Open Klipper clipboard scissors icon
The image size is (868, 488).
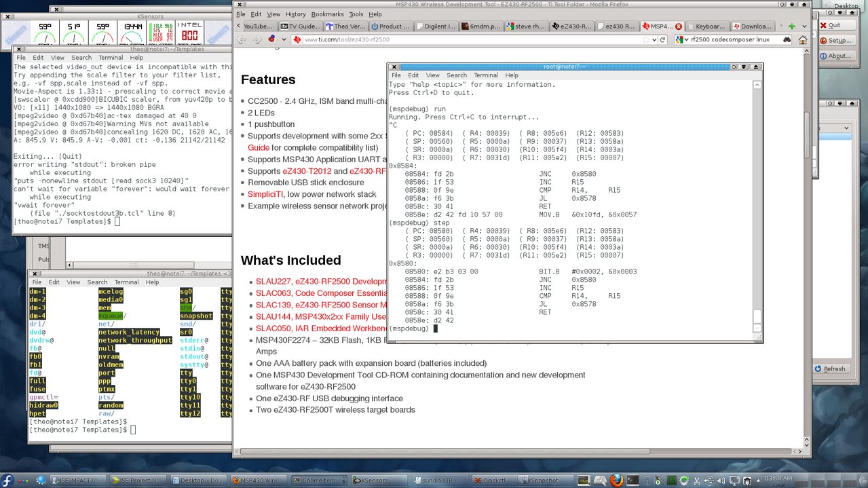click(696, 481)
